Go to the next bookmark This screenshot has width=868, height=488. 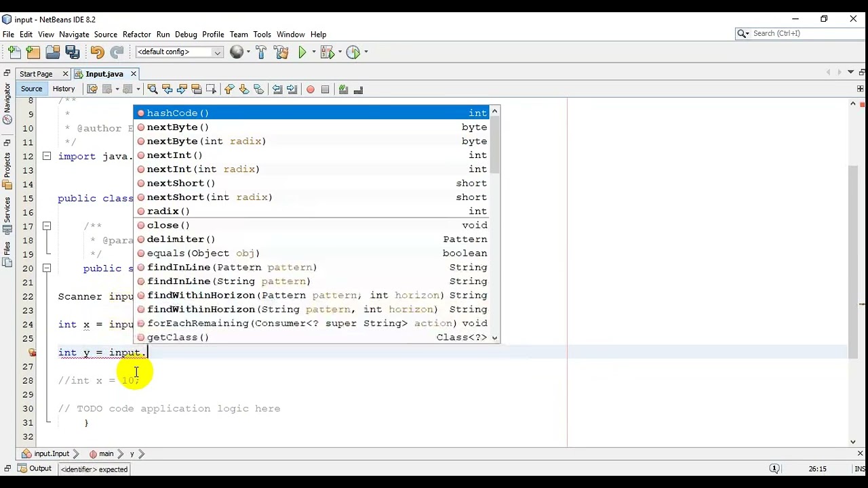pos(243,89)
